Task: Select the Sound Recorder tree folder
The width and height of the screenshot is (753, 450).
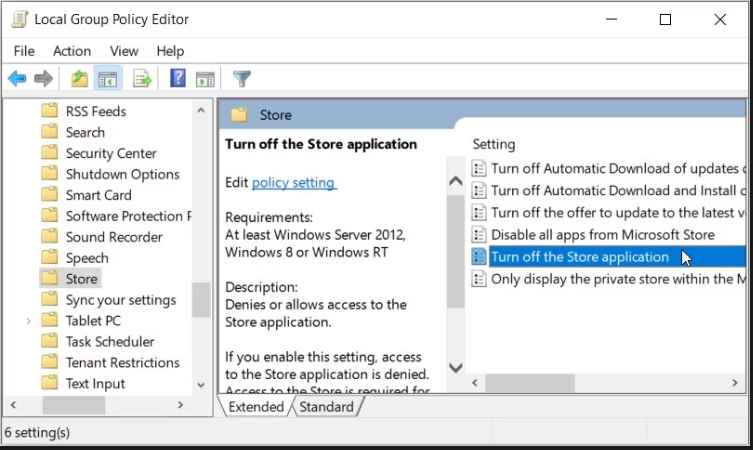Action: [114, 237]
